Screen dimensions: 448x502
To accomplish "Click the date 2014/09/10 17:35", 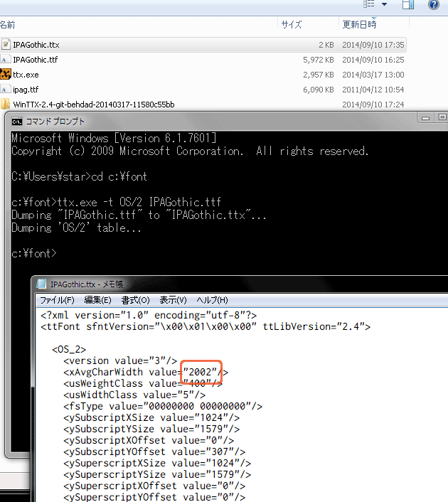I will (373, 45).
